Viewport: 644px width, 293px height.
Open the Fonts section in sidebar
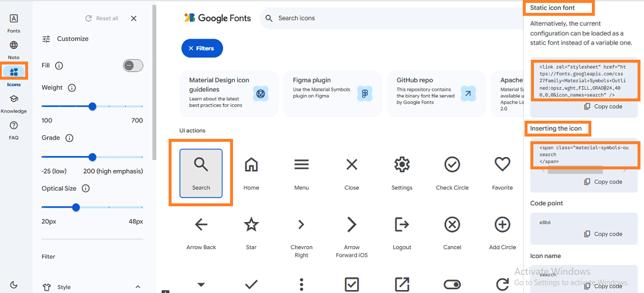[13, 23]
